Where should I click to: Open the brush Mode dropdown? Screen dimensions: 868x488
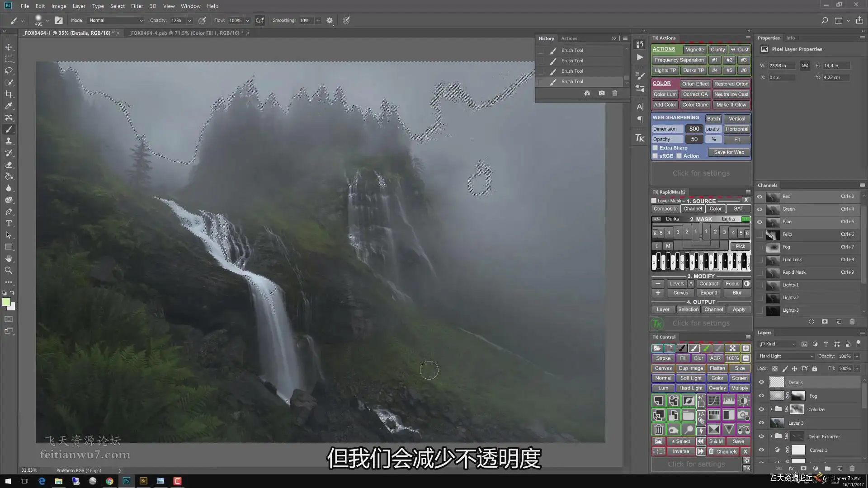click(x=116, y=20)
